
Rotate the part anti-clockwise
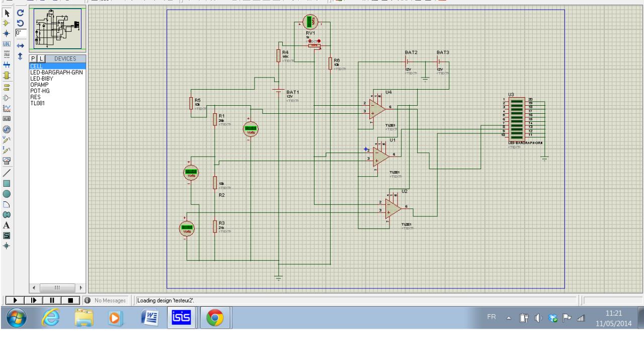pyautogui.click(x=21, y=23)
